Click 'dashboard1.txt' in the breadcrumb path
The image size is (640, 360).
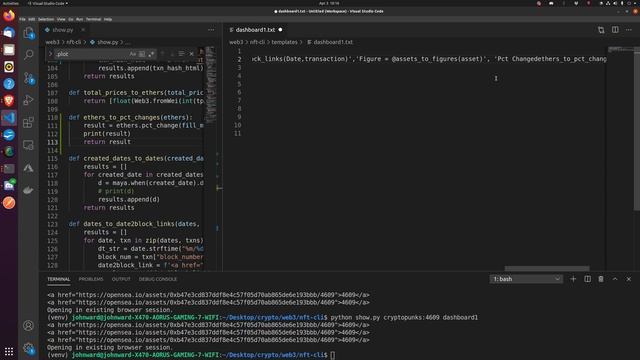(x=333, y=42)
